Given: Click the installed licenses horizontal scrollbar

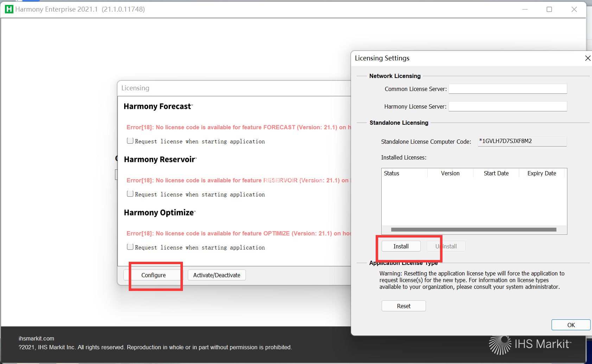Looking at the screenshot, I should click(474, 230).
